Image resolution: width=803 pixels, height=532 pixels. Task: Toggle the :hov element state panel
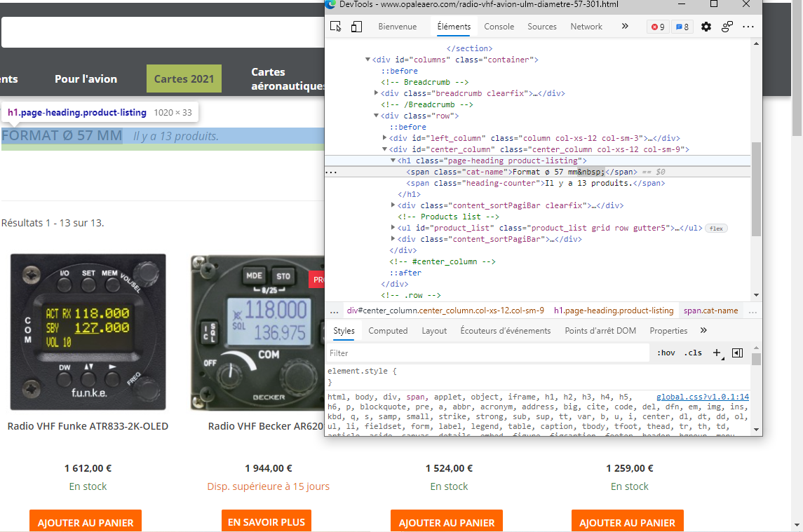pos(666,353)
